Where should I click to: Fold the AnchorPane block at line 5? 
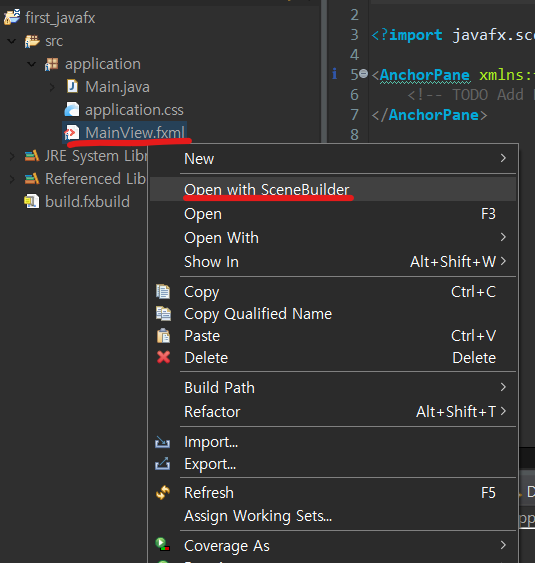tap(364, 74)
